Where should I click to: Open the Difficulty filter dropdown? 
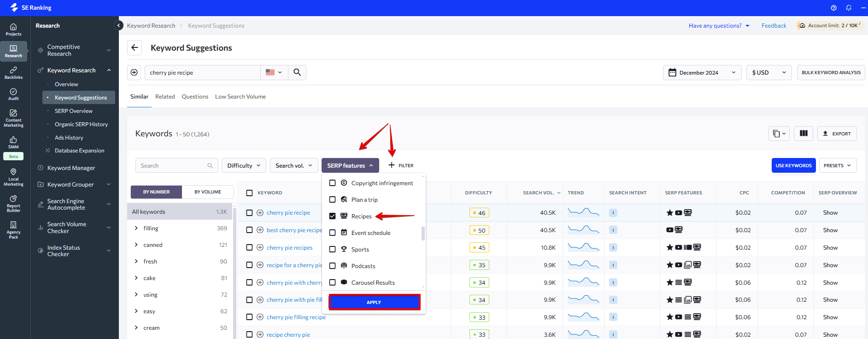244,165
